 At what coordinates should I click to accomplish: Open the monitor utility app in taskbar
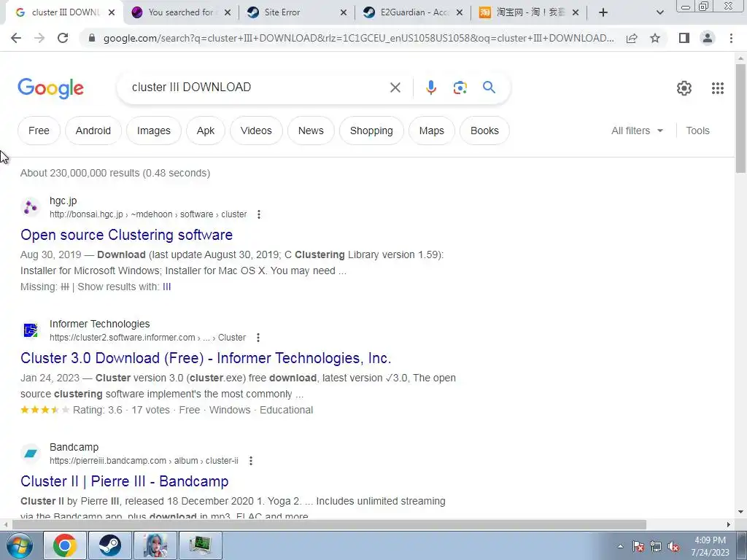201,545
